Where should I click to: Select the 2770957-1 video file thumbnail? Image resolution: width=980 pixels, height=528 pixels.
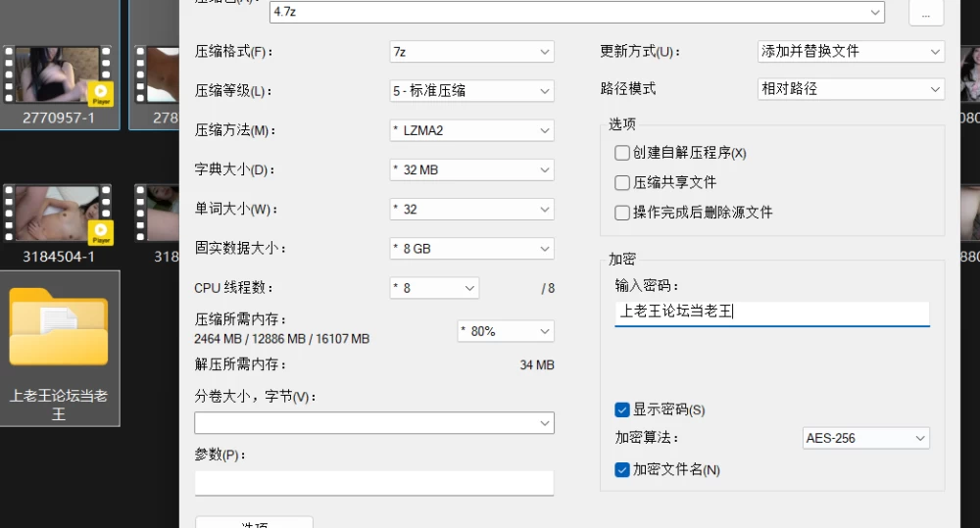[58, 73]
